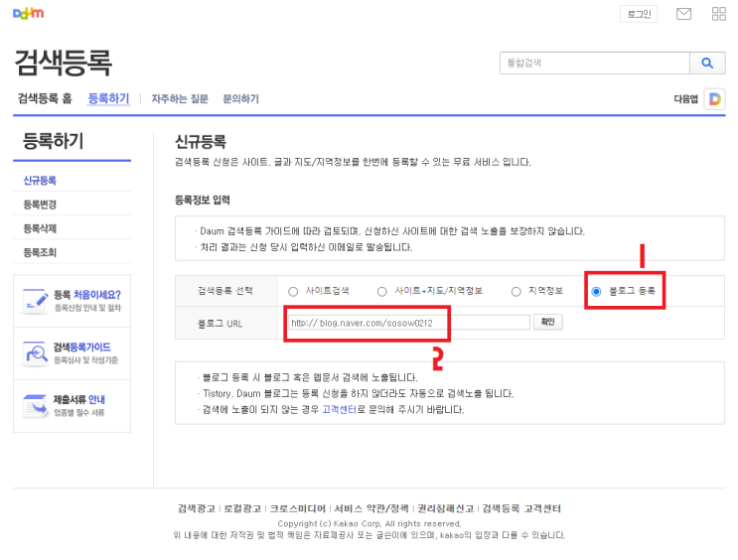The image size is (738, 560).
Task: Click the 로그인 button
Action: coord(639,14)
